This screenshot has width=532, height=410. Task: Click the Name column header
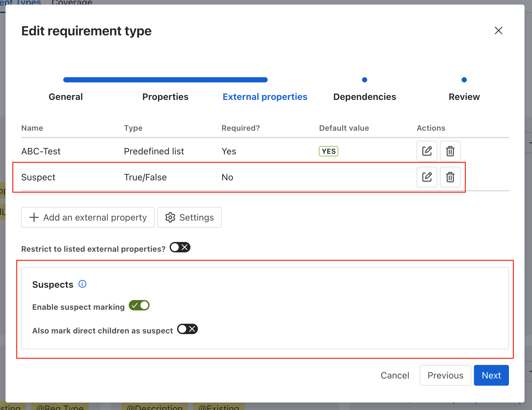coord(32,128)
